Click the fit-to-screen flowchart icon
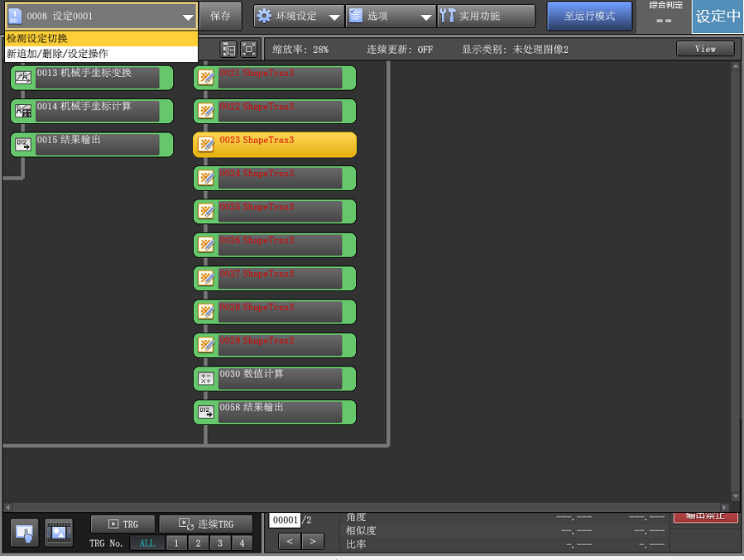The image size is (744, 560). click(x=249, y=49)
